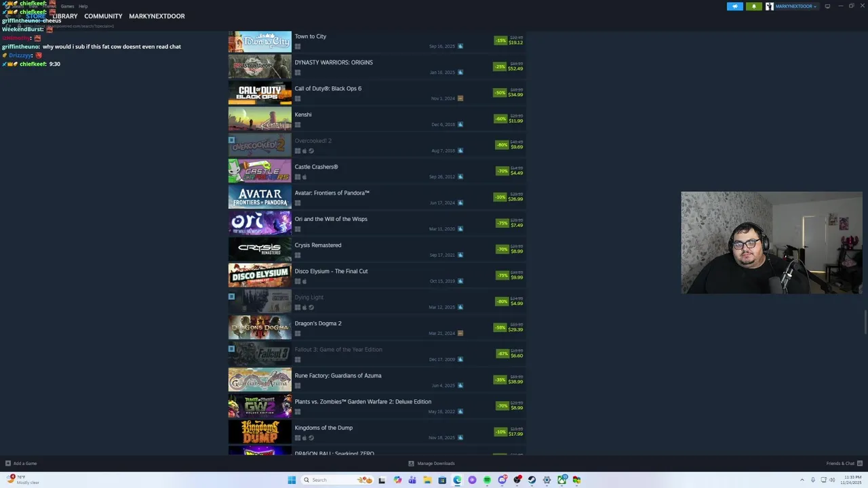Open the green notifications bell
This screenshot has width=868, height=488.
754,6
